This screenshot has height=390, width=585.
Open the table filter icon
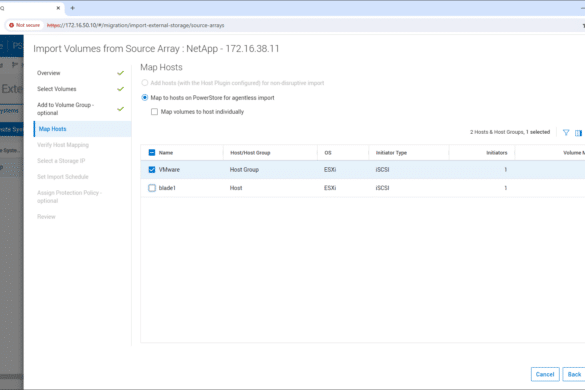pyautogui.click(x=566, y=132)
